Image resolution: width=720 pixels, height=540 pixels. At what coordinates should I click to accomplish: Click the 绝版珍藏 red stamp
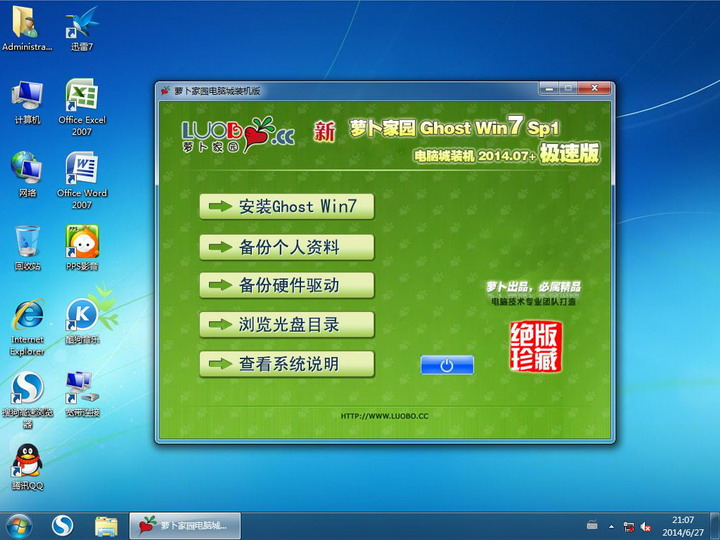pos(535,346)
